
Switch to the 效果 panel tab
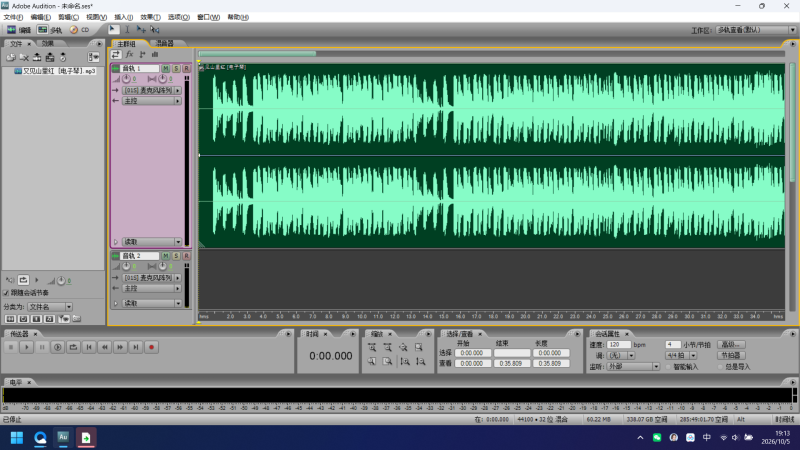[47, 43]
